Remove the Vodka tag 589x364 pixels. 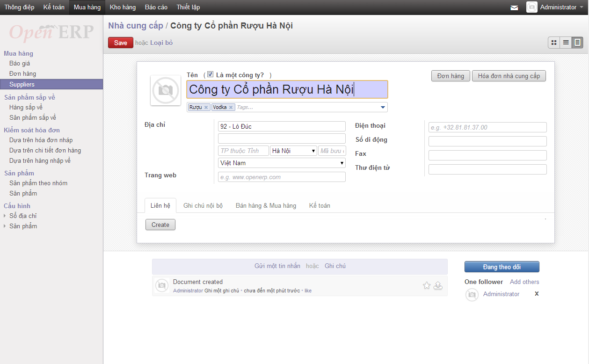(231, 107)
